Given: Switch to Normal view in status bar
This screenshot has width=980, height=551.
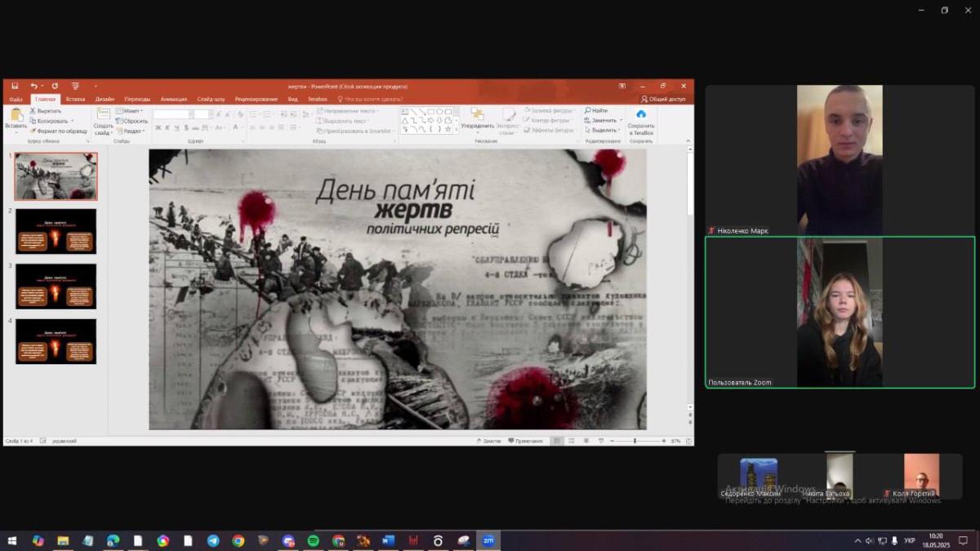Looking at the screenshot, I should tap(557, 441).
